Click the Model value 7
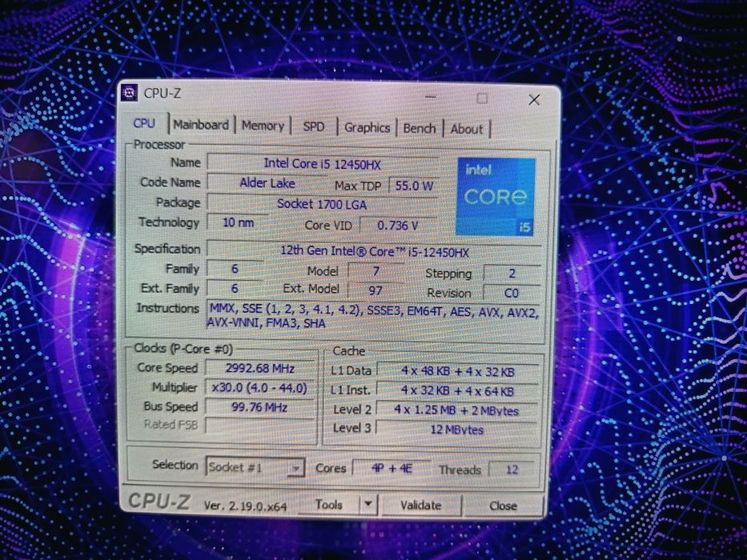Viewport: 747px width, 560px height. pyautogui.click(x=376, y=271)
